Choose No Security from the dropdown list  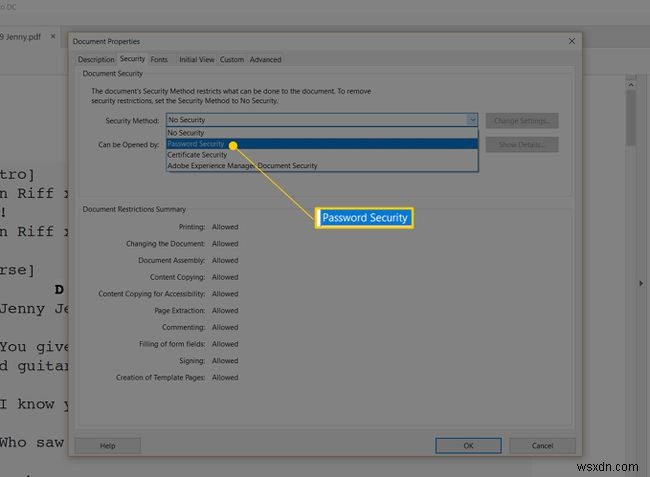click(322, 133)
